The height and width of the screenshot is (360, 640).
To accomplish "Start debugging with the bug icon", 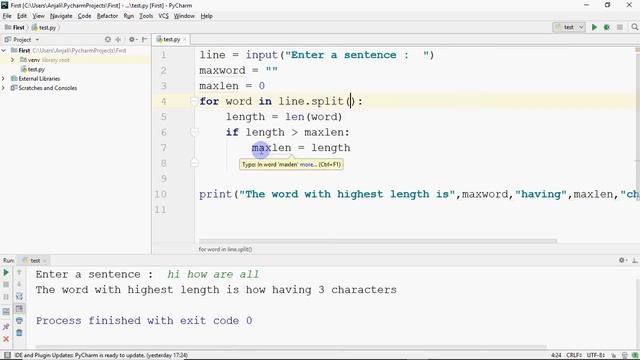I will (607, 27).
